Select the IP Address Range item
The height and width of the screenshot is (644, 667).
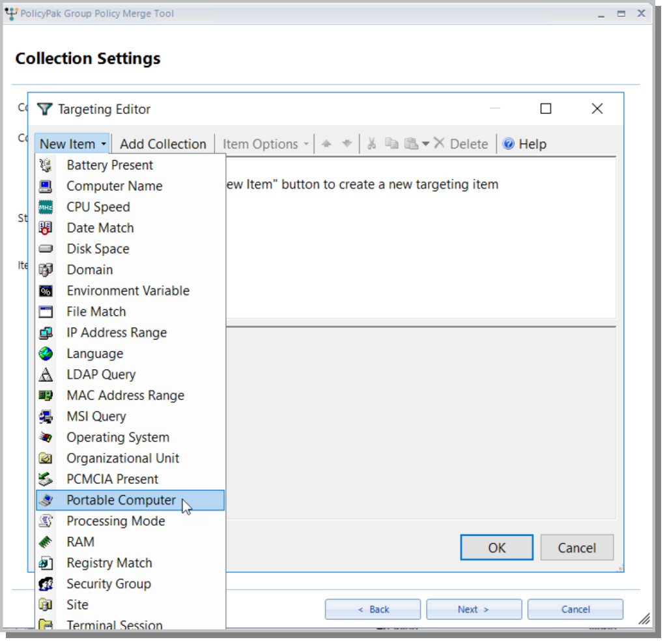[x=116, y=332]
